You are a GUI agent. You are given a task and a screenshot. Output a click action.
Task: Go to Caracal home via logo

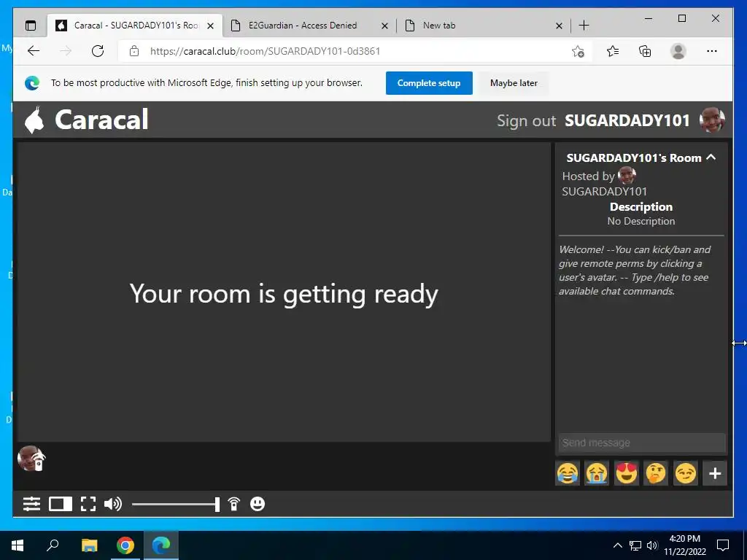click(34, 120)
